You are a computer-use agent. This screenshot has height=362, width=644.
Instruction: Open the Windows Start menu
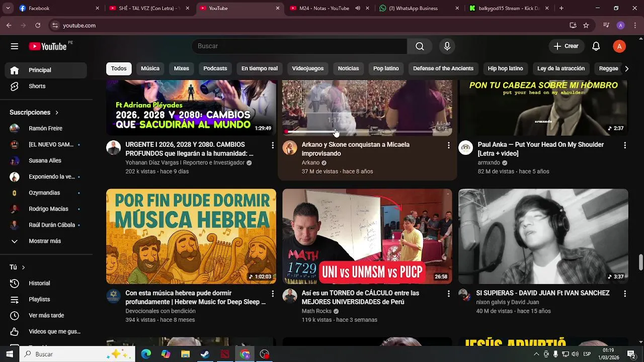10,354
